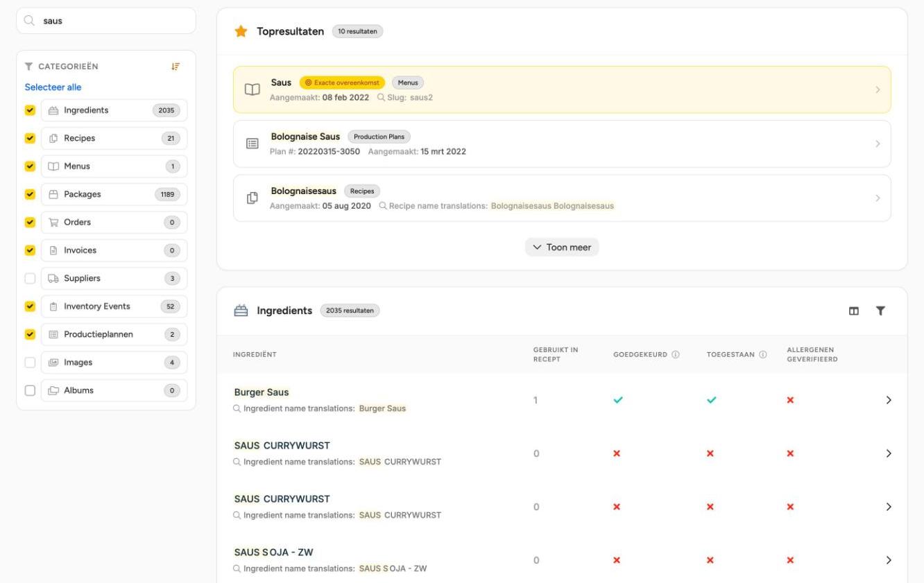This screenshot has width=924, height=583.
Task: Click the red Allergenen cross for Burger Saus
Action: pos(790,400)
